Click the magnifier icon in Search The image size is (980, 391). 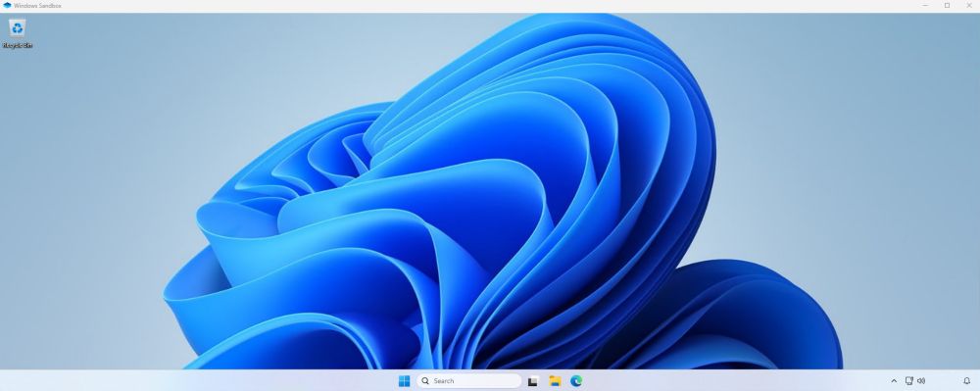(x=425, y=381)
